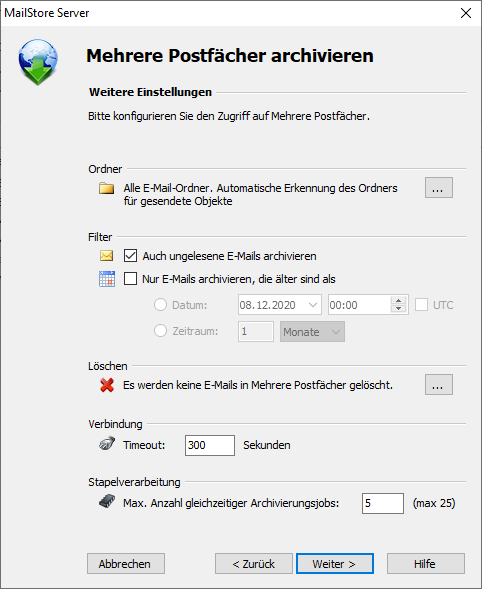Image resolution: width=482 pixels, height=589 pixels.
Task: Proceed with the Weiter > button
Action: 335,563
